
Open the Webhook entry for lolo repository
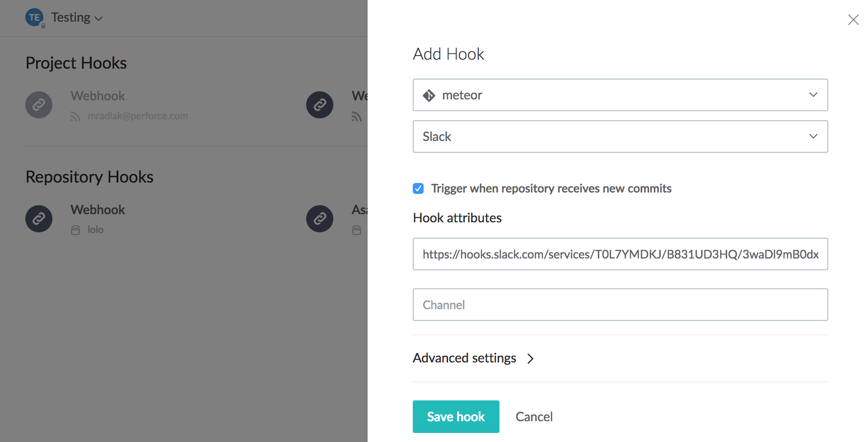point(98,210)
